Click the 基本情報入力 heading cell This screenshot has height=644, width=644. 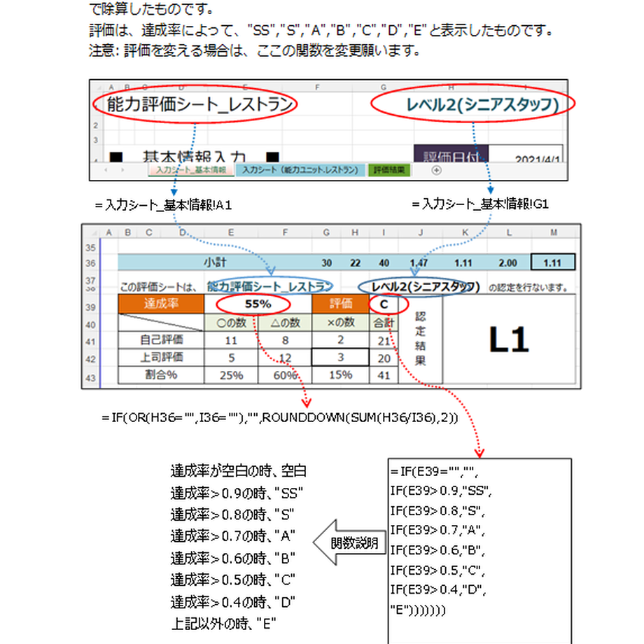click(194, 157)
